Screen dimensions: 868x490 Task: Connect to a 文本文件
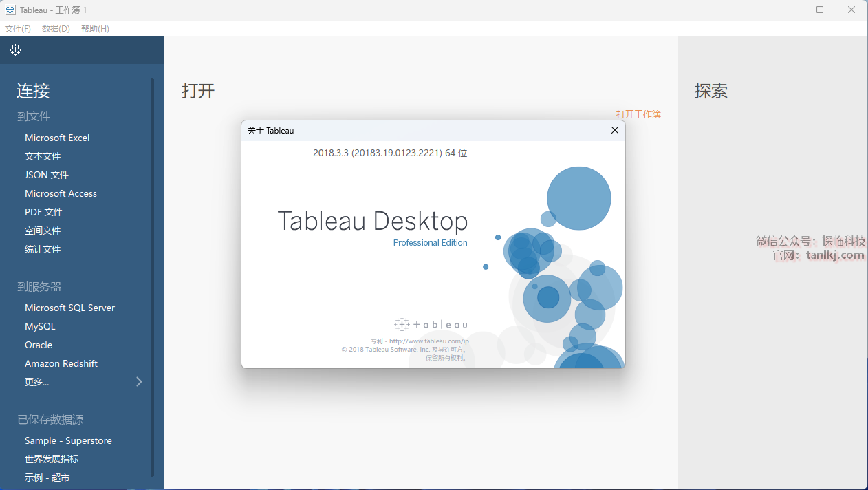tap(43, 156)
